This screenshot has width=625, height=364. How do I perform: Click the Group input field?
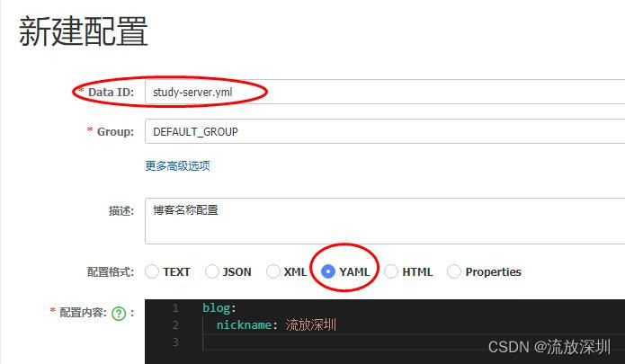point(385,131)
